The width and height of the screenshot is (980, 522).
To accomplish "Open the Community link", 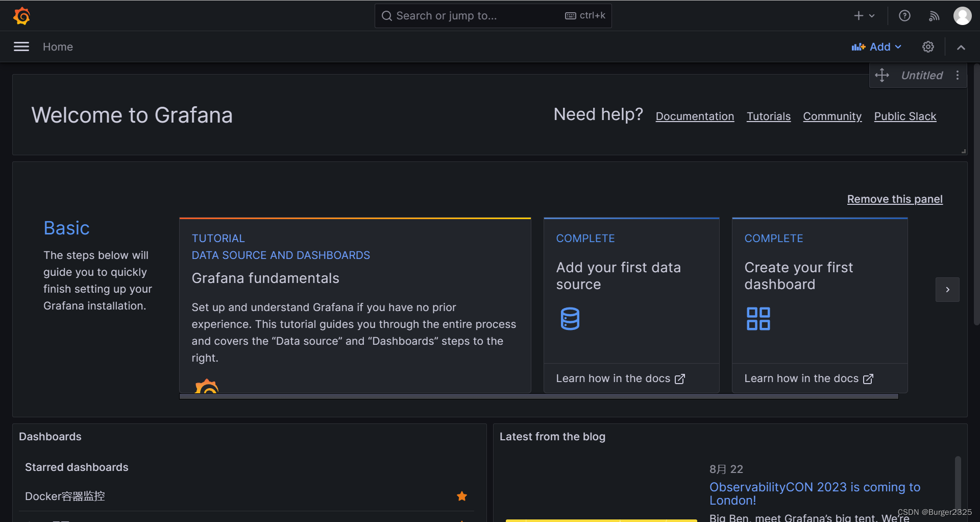I will (x=832, y=116).
